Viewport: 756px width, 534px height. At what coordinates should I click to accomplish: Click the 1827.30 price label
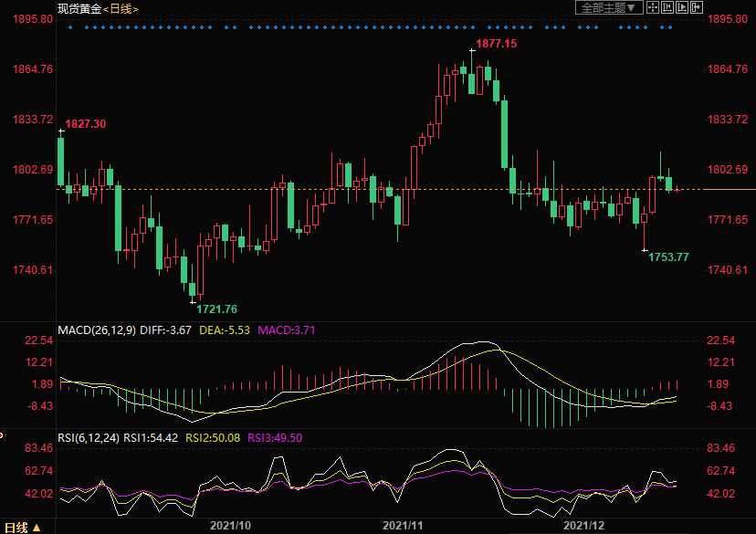[85, 124]
